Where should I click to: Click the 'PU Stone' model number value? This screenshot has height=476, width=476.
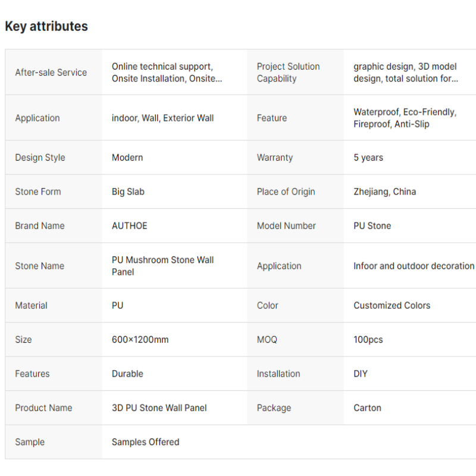[372, 226]
